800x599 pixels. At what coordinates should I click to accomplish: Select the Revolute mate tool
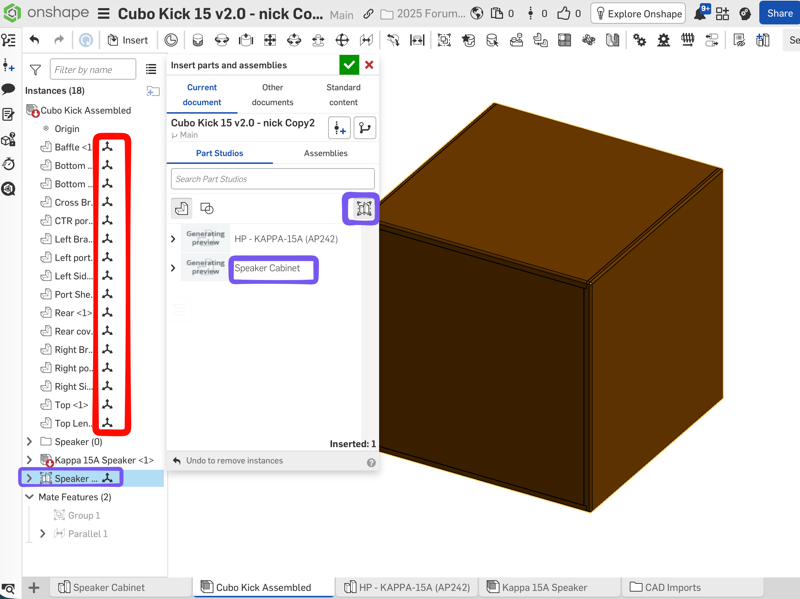point(221,40)
